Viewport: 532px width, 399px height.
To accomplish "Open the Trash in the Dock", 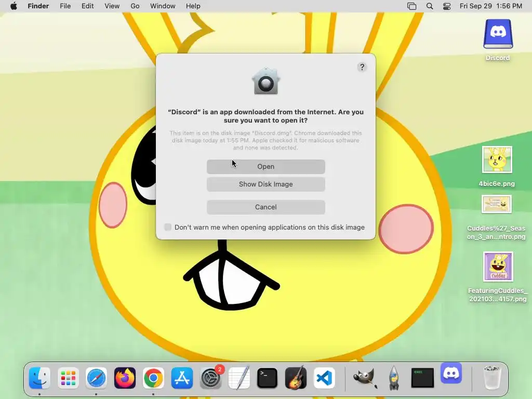I will pyautogui.click(x=491, y=378).
